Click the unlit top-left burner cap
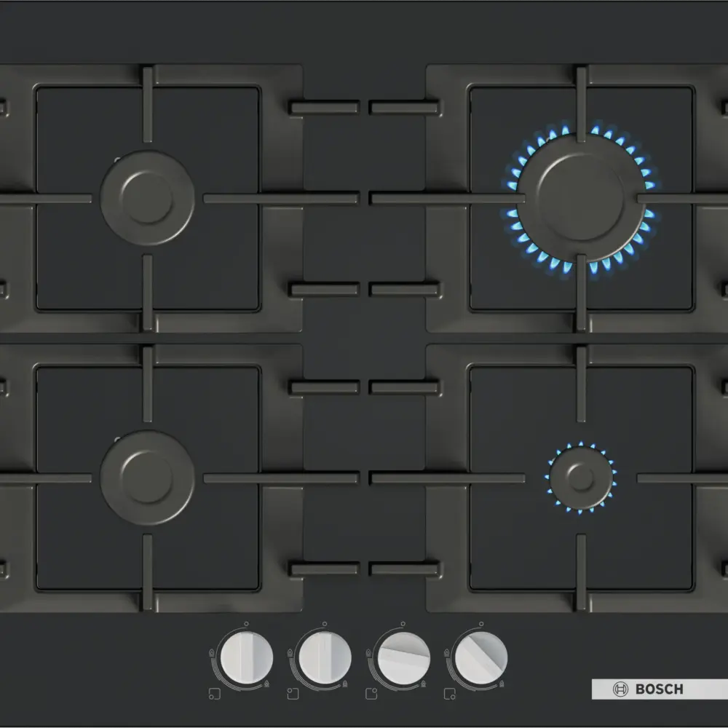 [x=147, y=198]
